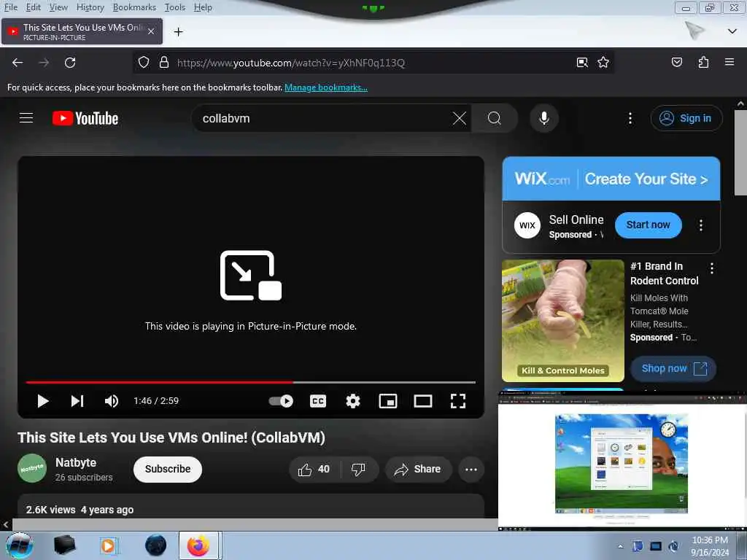
Task: Click the Picture-in-Picture floating video window
Action: coord(622,461)
